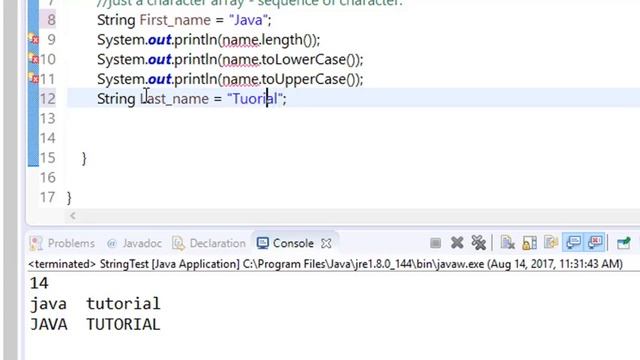Open the Declaration tab
The height and width of the screenshot is (360, 640).
209,243
